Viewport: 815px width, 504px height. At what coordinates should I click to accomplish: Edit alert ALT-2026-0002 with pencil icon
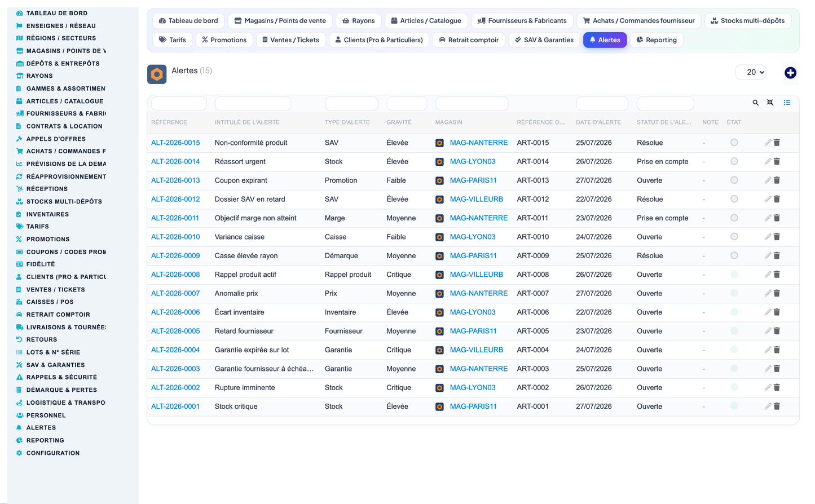[x=768, y=387]
